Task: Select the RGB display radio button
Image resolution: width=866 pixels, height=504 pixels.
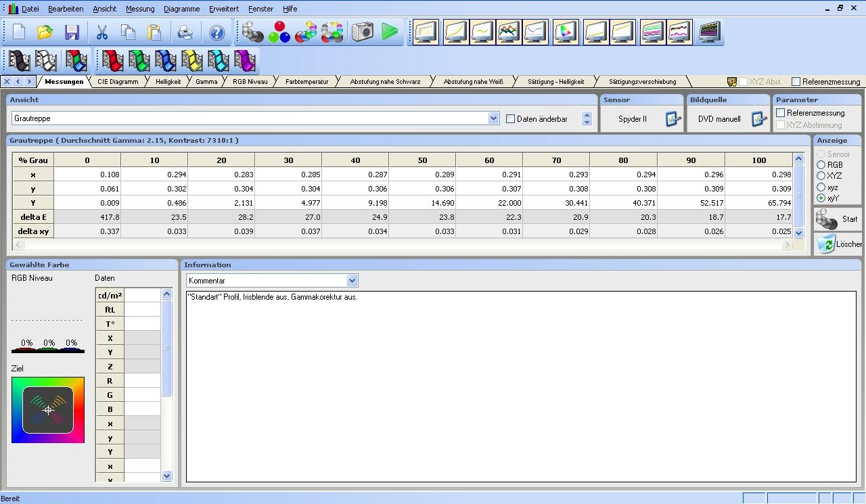Action: tap(821, 165)
